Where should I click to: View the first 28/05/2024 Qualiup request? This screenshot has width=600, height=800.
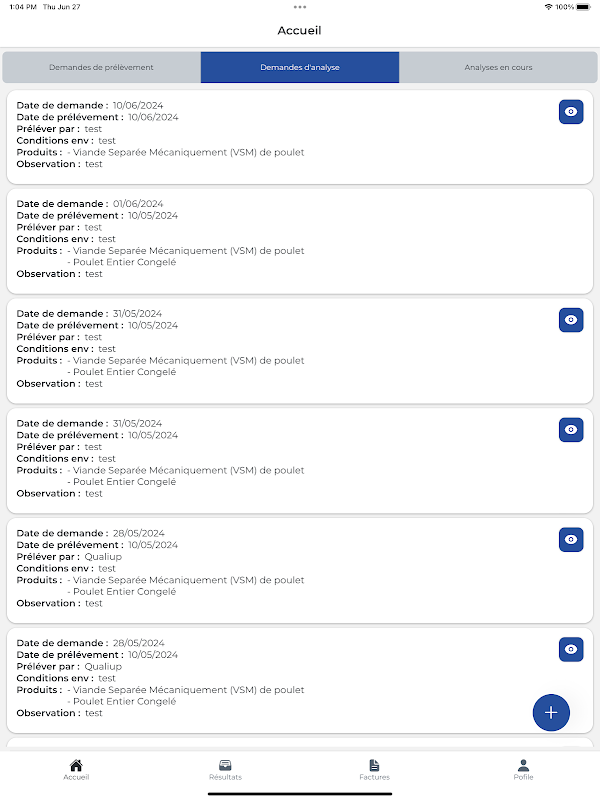point(571,539)
